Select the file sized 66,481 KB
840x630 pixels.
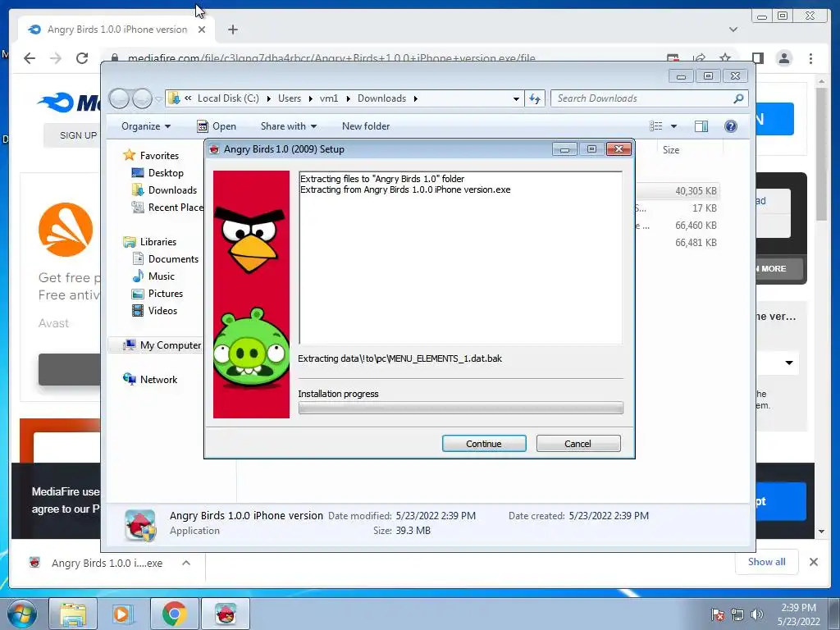click(696, 243)
